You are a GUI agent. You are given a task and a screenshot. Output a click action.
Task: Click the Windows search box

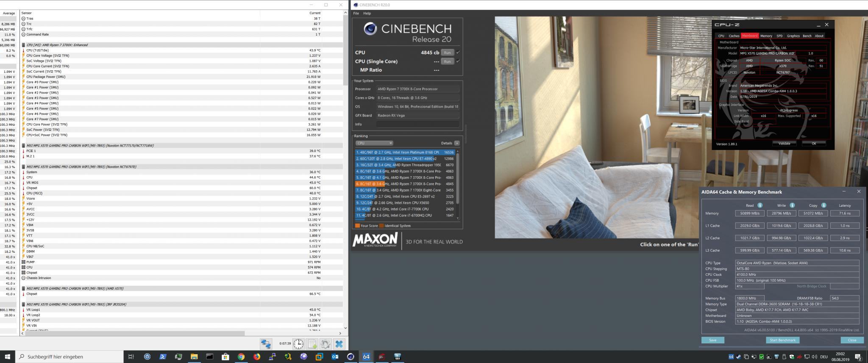(x=70, y=357)
